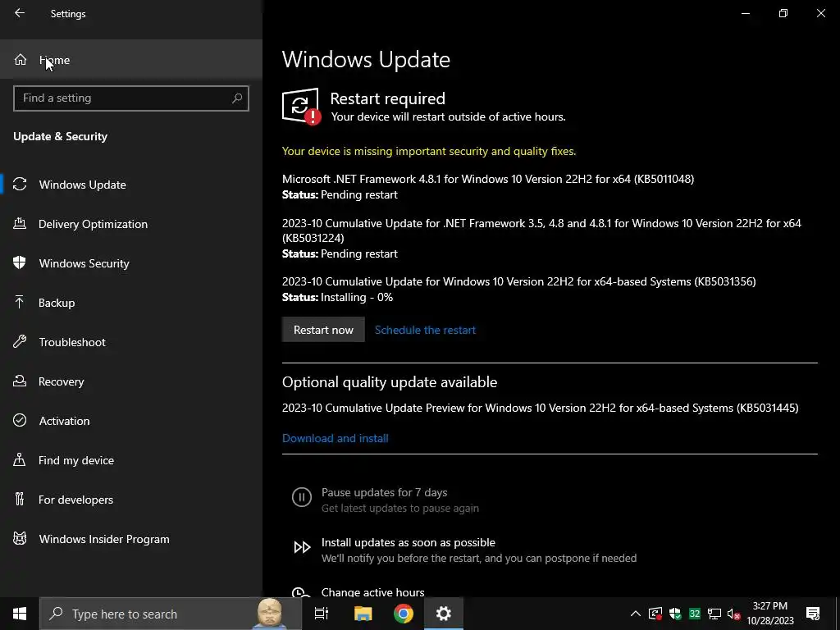Image resolution: width=840 pixels, height=630 pixels.
Task: Open Windows Security page
Action: click(x=131, y=263)
